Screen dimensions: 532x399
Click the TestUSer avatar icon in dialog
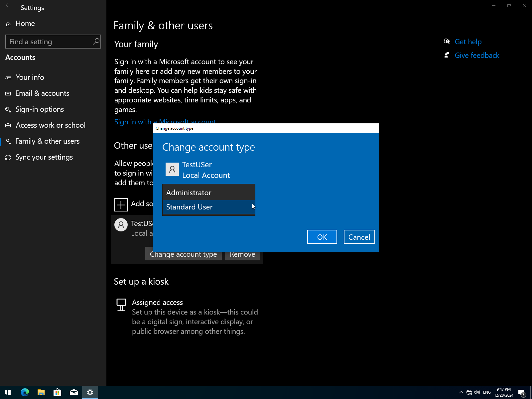(x=172, y=170)
